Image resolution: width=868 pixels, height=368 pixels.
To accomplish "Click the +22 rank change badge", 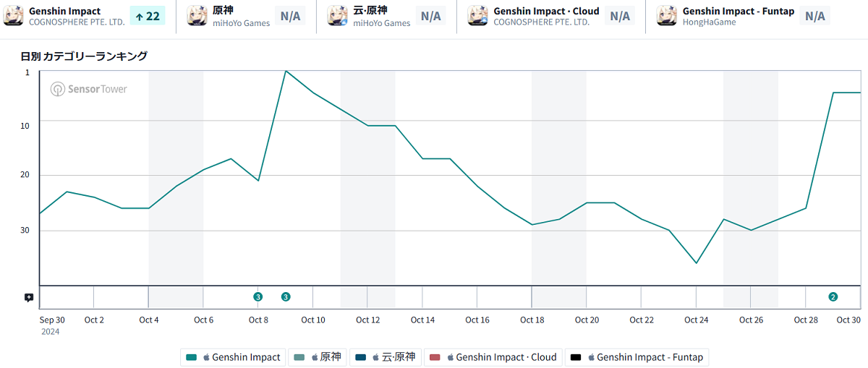I will pyautogui.click(x=148, y=16).
